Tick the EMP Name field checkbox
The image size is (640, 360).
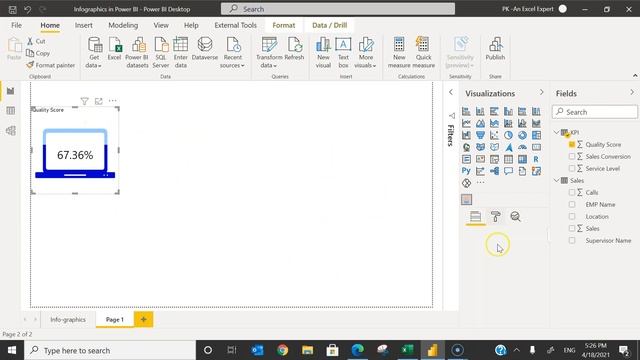pyautogui.click(x=572, y=204)
